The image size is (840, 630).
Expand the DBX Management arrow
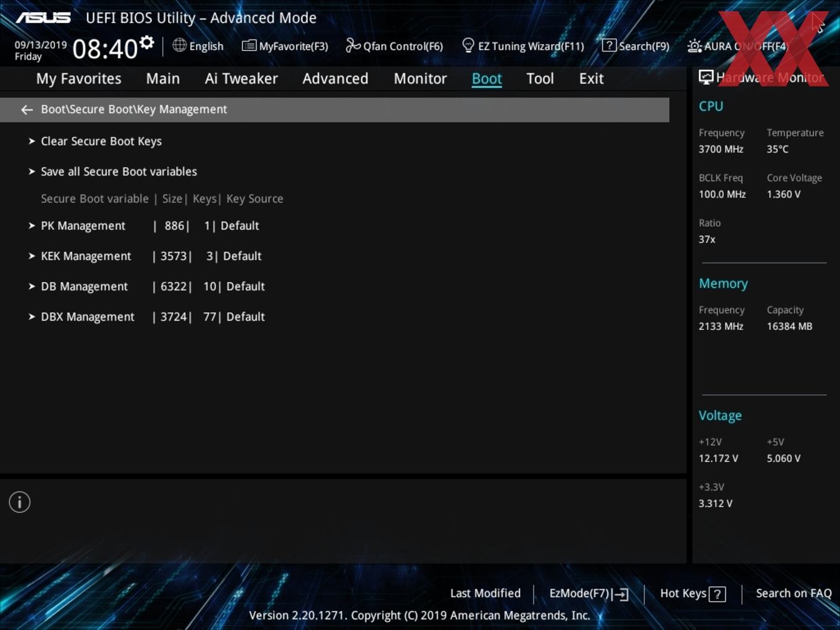31,316
